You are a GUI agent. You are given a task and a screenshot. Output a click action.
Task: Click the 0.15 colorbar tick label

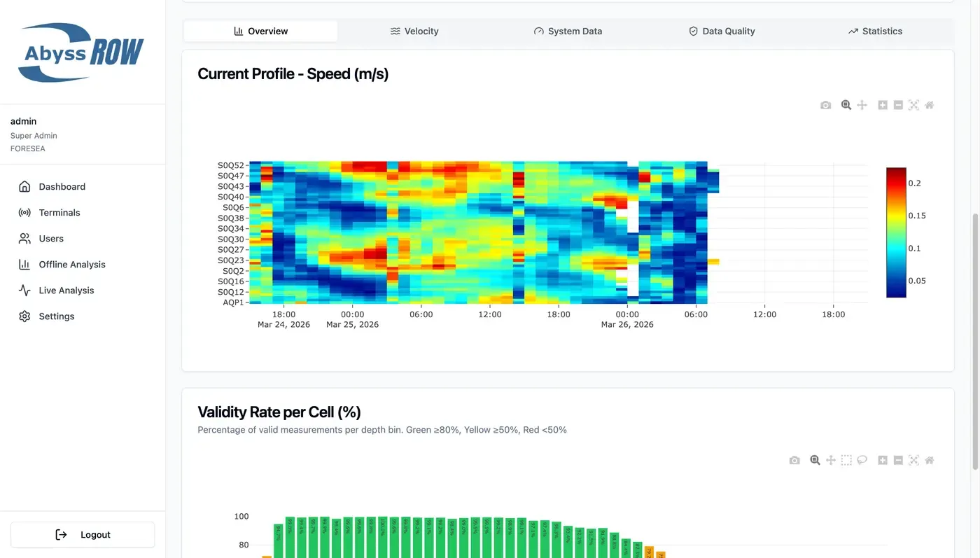point(917,216)
